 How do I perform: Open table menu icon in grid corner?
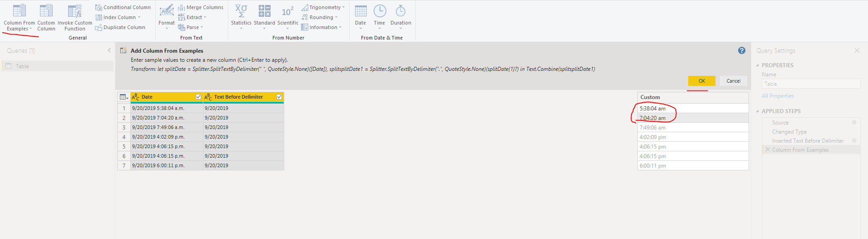[x=123, y=97]
